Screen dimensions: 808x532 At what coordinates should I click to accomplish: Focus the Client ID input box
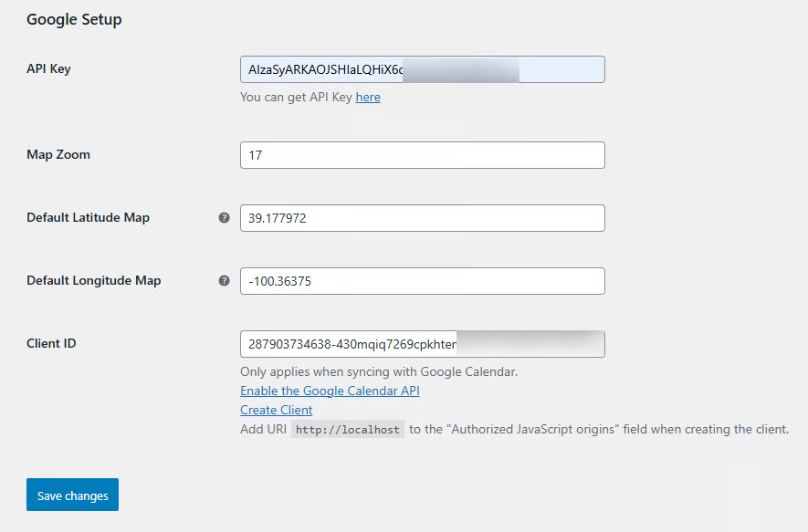tap(422, 344)
